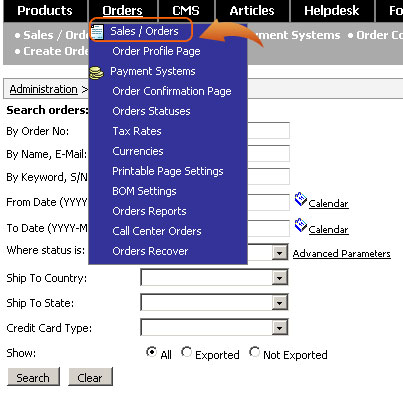Choose Tax Rates from Orders menu
This screenshot has height=393, width=403.
coord(137,131)
